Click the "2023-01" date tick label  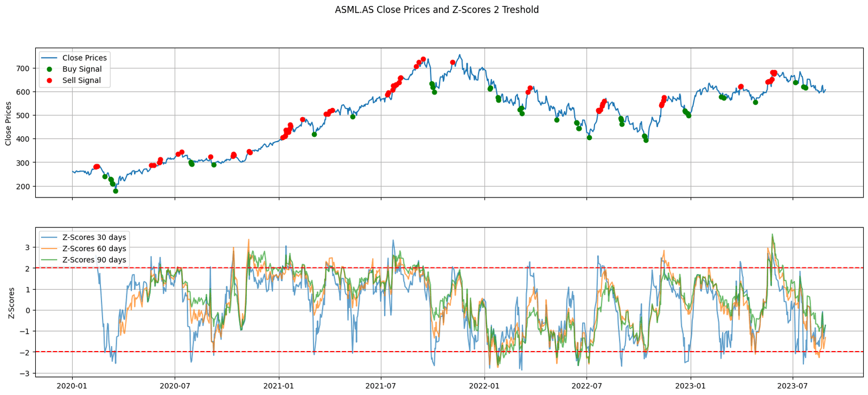click(691, 386)
